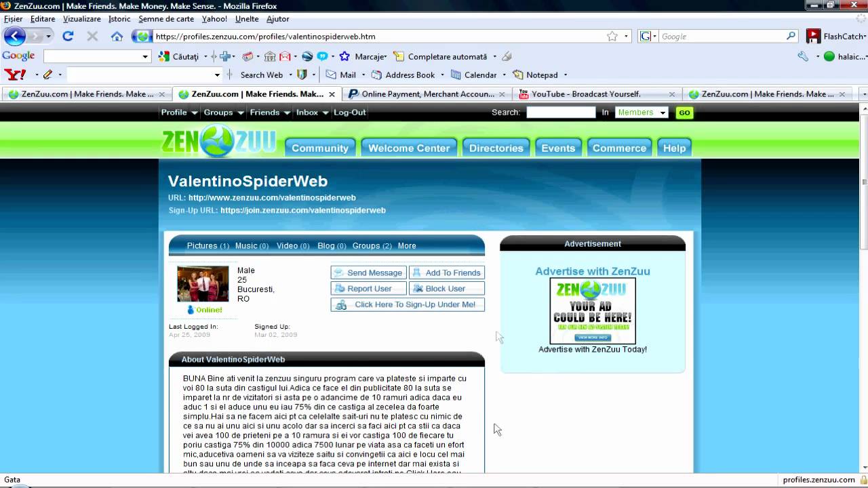Open Yahoo Mail envelope icon
Image resolution: width=868 pixels, height=488 pixels.
pyautogui.click(x=331, y=75)
